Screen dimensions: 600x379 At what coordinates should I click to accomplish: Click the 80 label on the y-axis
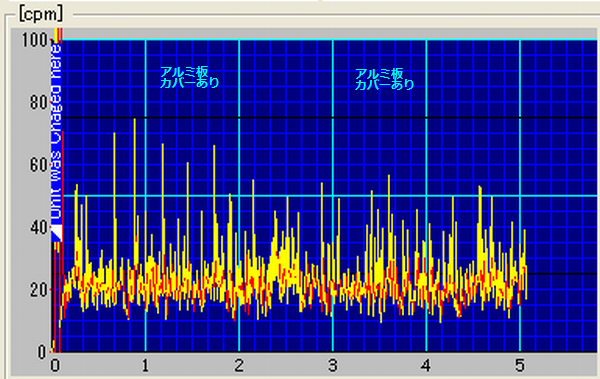pyautogui.click(x=39, y=103)
